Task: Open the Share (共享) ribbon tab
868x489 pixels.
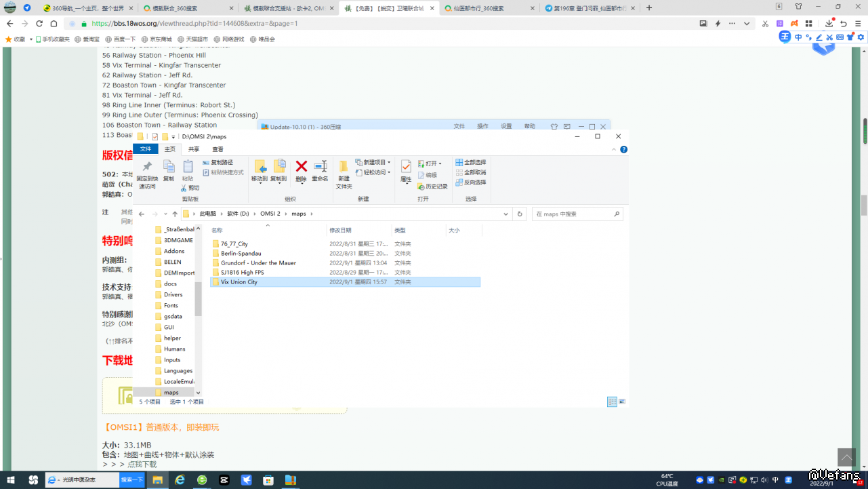Action: (194, 149)
